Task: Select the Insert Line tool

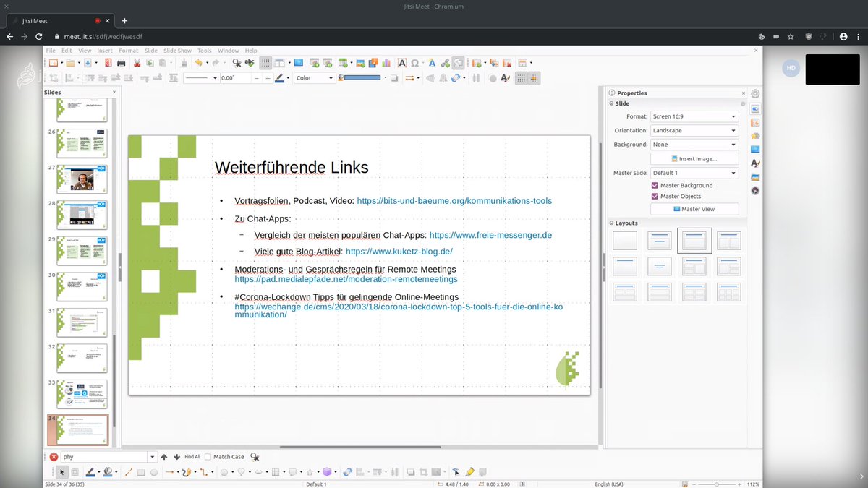Action: pyautogui.click(x=129, y=472)
